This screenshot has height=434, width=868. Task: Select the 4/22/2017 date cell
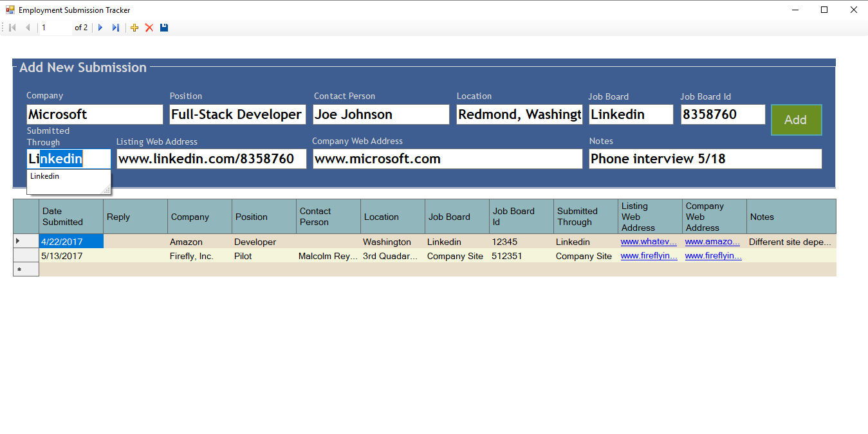tap(71, 242)
